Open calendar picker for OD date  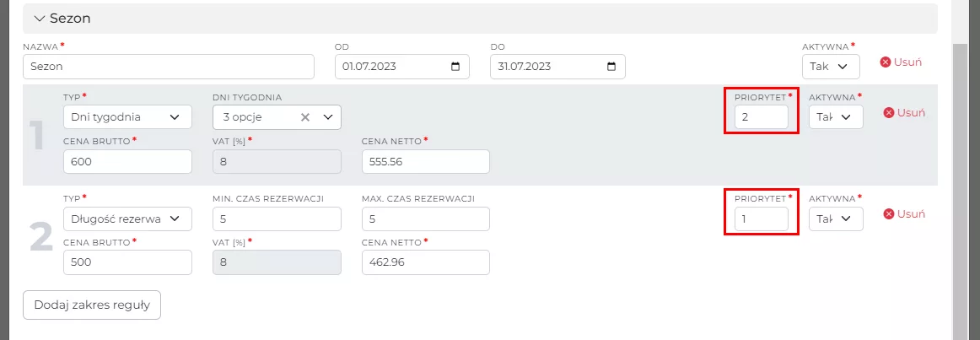(456, 67)
